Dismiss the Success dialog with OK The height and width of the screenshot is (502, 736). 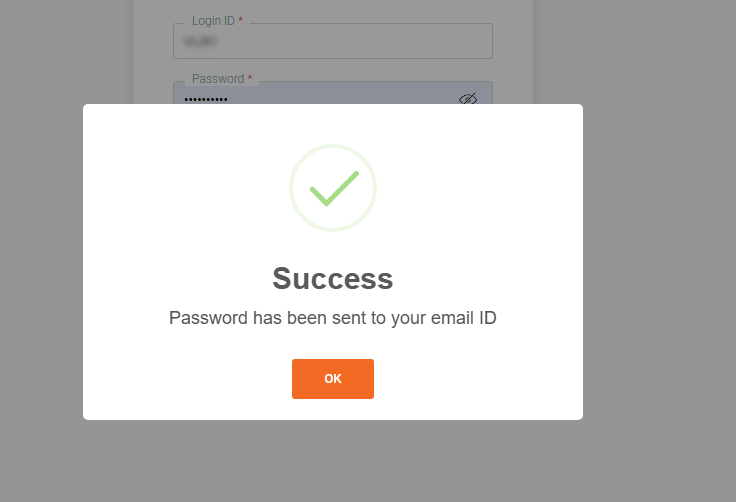click(333, 379)
